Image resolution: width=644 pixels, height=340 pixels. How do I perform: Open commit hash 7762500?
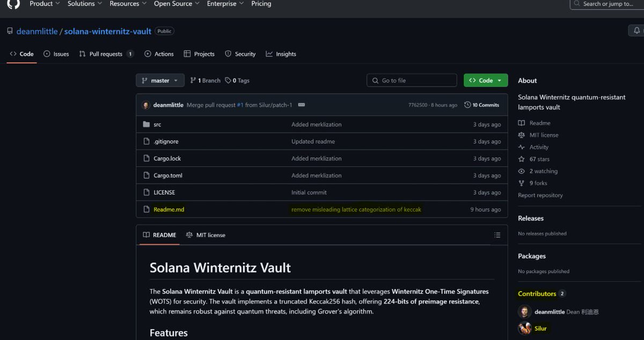[418, 105]
